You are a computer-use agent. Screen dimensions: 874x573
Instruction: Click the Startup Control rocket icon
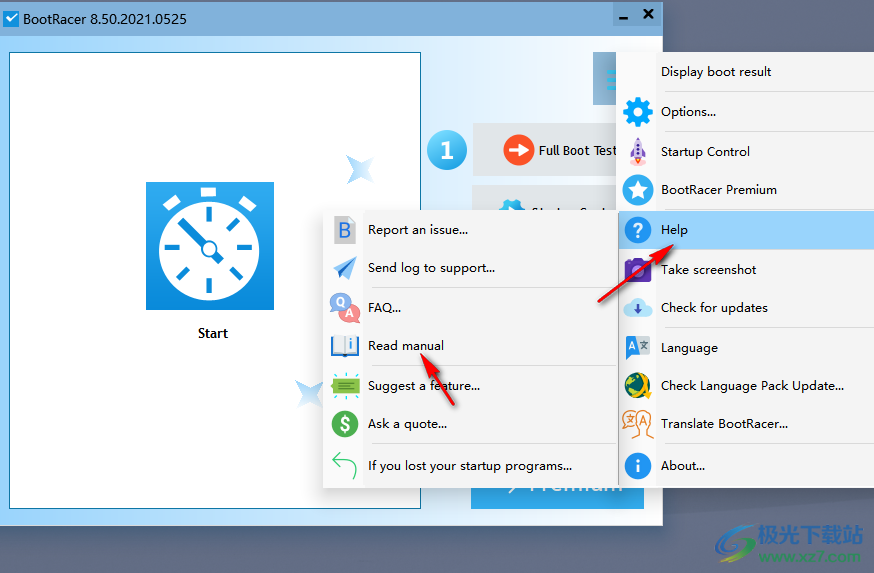638,152
